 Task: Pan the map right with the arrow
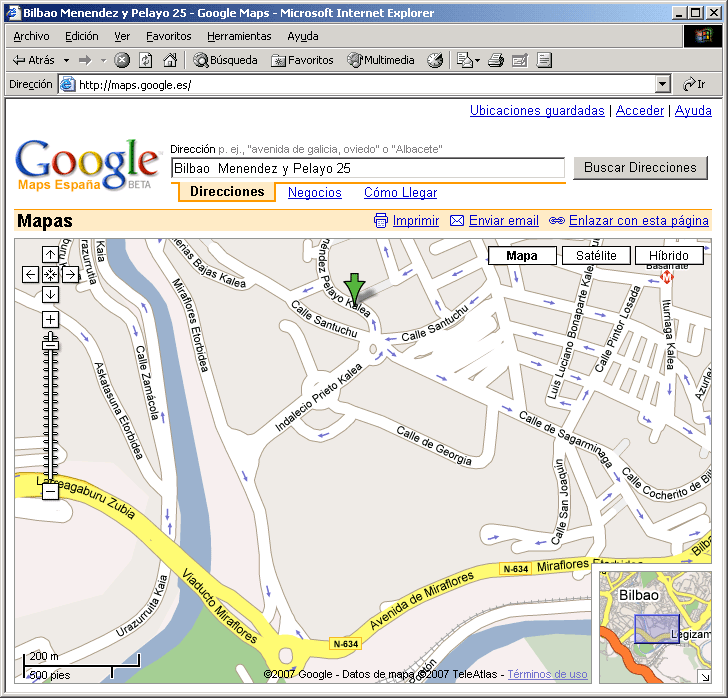pos(70,274)
